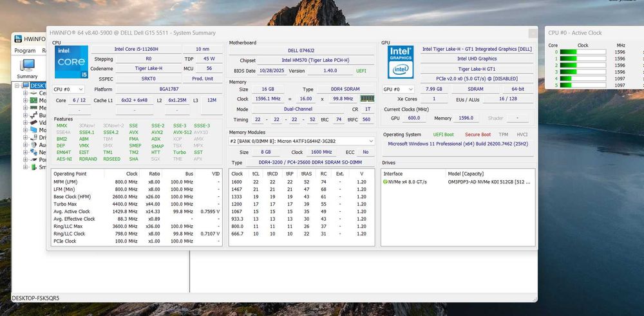The width and height of the screenshot is (644, 316).
Task: Click the Bus icon in tree
Action: tap(33, 115)
